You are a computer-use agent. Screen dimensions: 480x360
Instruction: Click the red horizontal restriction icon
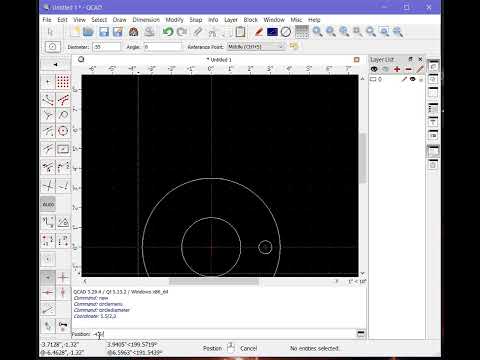point(48,292)
